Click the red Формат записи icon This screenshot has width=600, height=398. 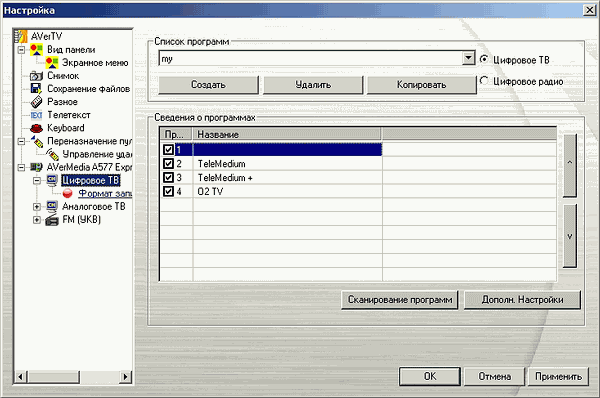pos(68,193)
